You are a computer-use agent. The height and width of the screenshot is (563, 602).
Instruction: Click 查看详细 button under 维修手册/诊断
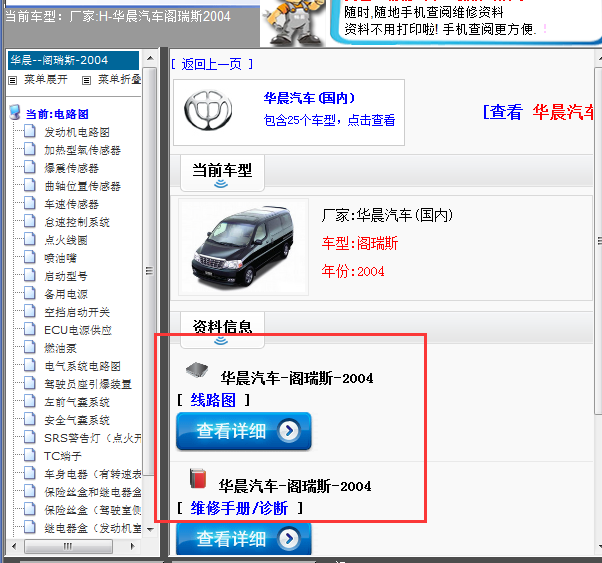coord(244,539)
